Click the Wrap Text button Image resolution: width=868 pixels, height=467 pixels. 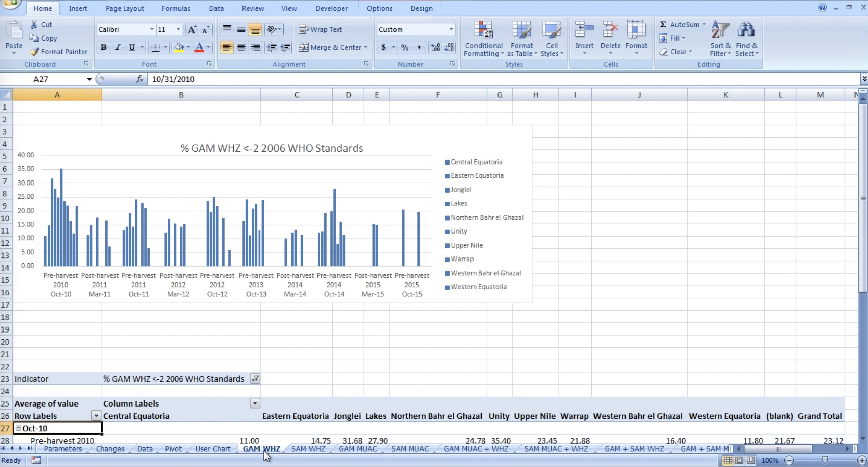(x=321, y=29)
